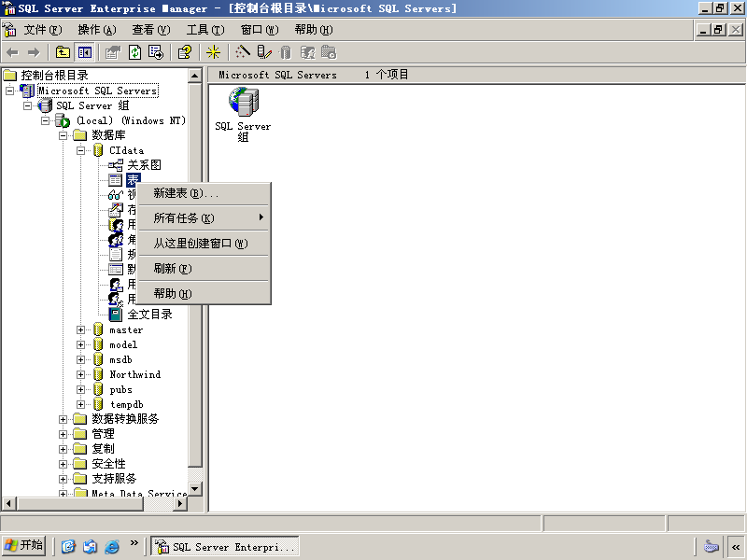Click the Refresh toolbar icon
Viewport: 747px width, 560px height.
click(134, 52)
